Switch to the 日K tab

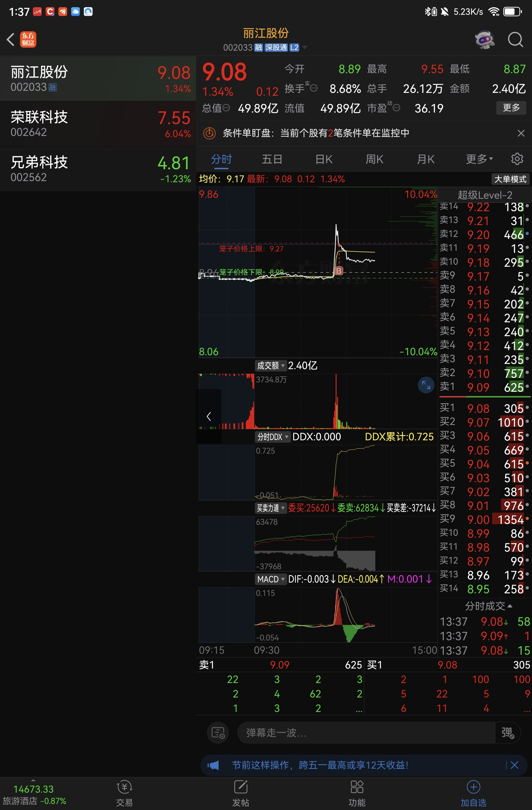(324, 159)
